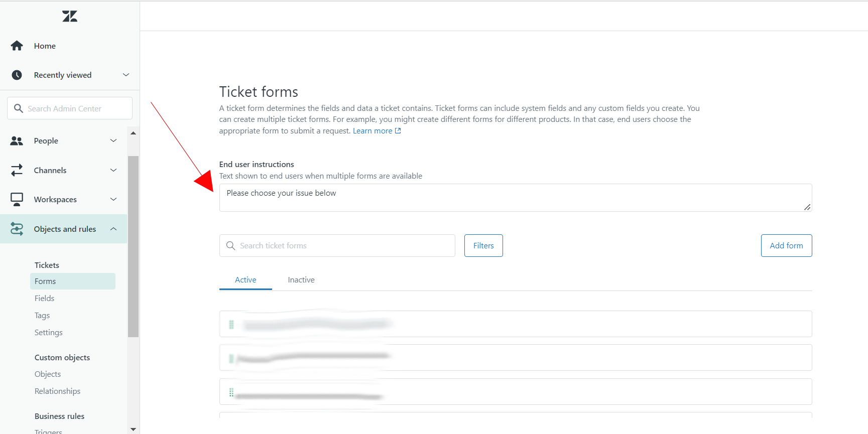This screenshot has width=868, height=434.
Task: Select the Active tab
Action: click(x=245, y=280)
